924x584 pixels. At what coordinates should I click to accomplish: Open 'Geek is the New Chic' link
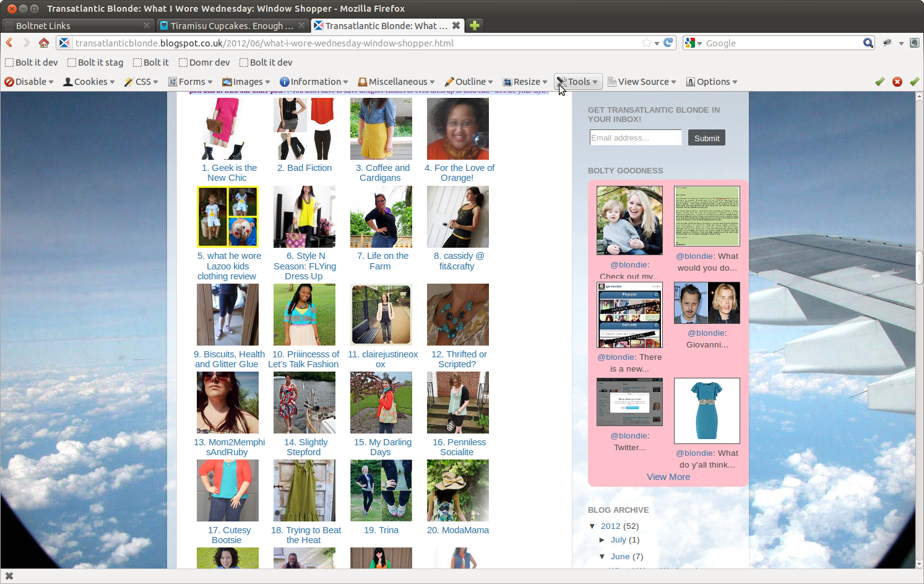click(x=228, y=173)
